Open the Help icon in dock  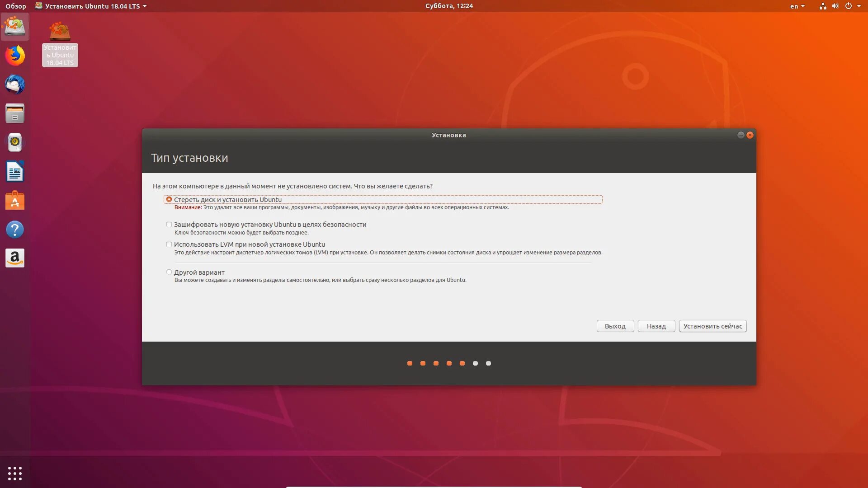[15, 229]
